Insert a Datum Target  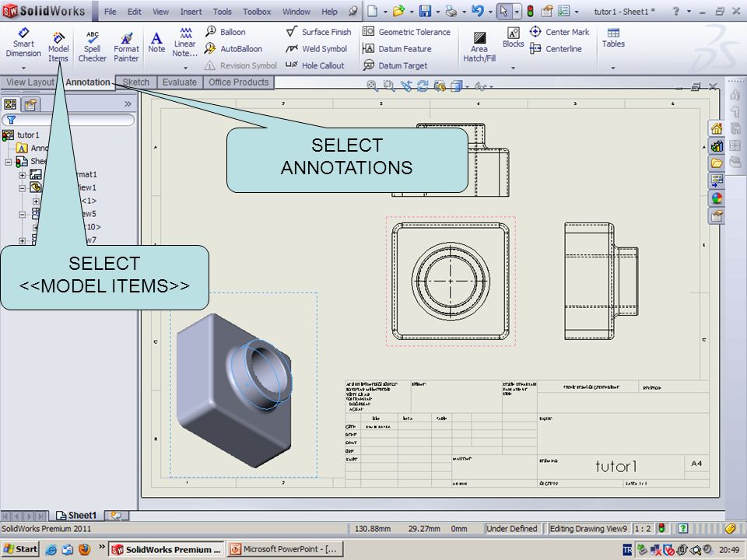(x=395, y=65)
